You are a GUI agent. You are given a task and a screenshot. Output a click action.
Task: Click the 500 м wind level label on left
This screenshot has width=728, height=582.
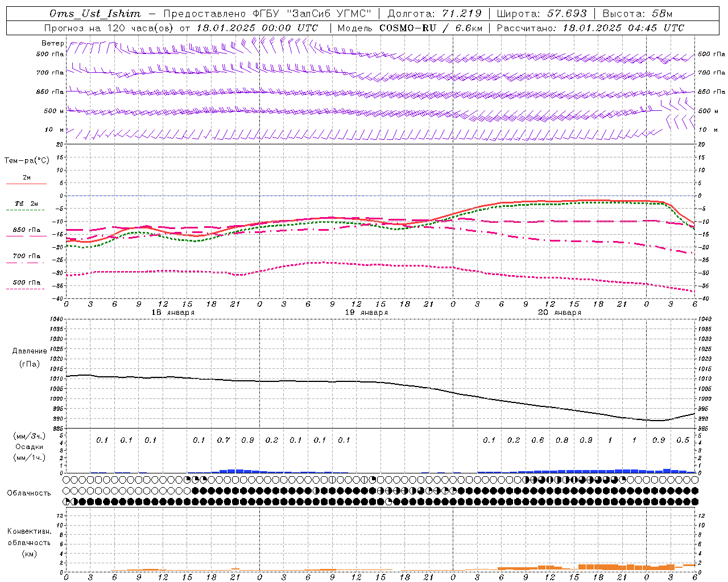click(54, 111)
